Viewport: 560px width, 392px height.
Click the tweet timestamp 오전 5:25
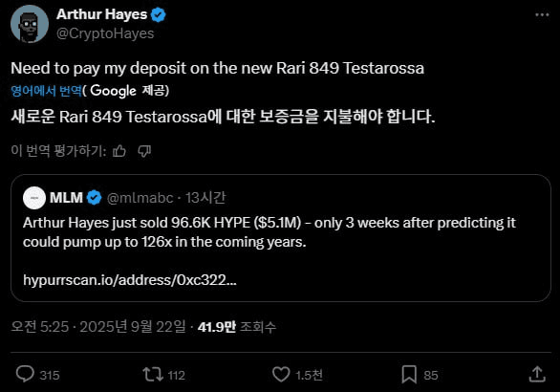coord(39,327)
